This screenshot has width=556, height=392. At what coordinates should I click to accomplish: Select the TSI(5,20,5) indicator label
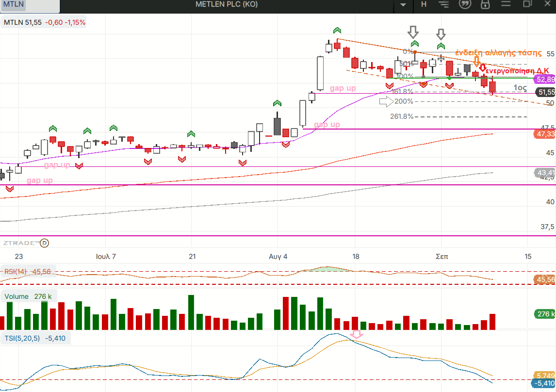pos(35,339)
